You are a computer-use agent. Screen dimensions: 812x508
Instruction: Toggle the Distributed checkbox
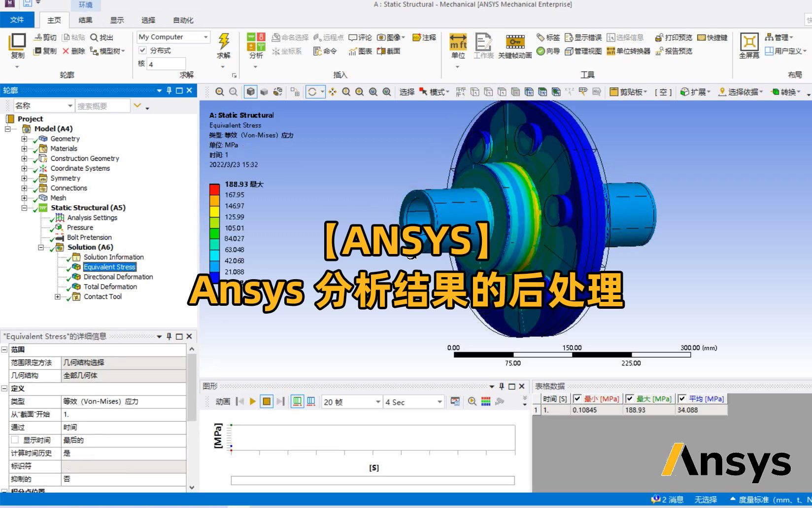point(142,50)
